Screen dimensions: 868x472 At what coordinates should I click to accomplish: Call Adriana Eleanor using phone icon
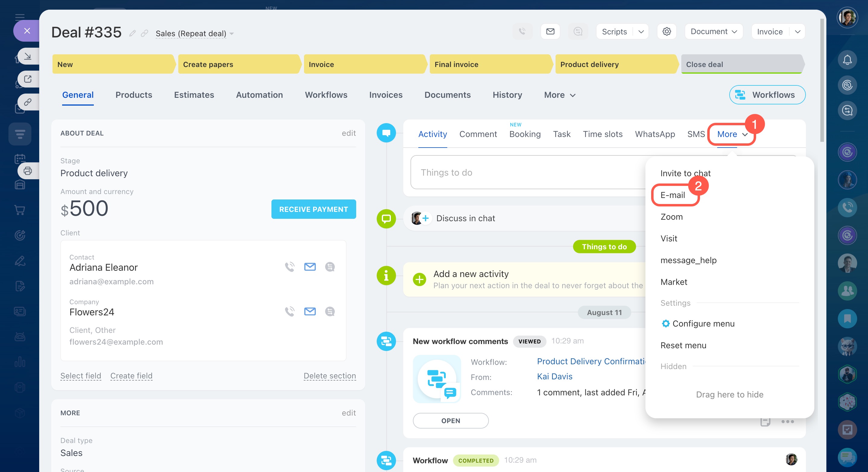pyautogui.click(x=290, y=267)
